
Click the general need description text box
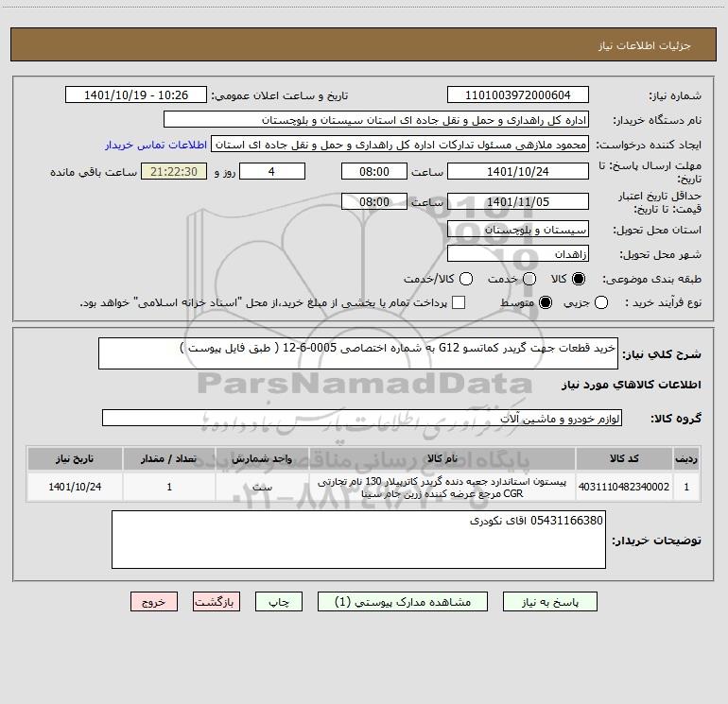pos(358,353)
